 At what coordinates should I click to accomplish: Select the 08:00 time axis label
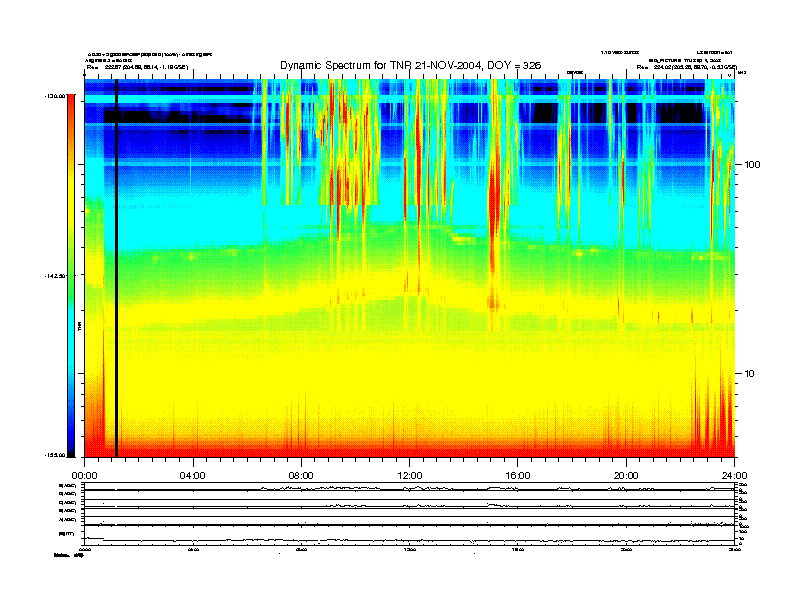click(x=301, y=476)
